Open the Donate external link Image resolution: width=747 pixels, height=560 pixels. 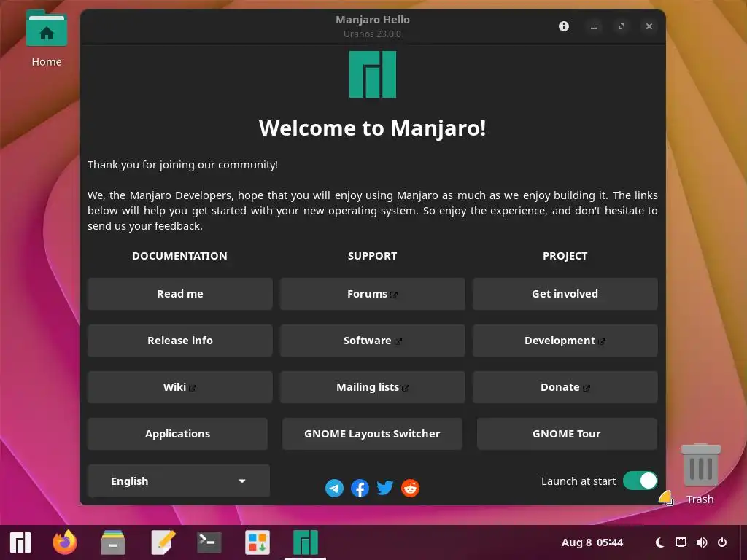(x=565, y=387)
